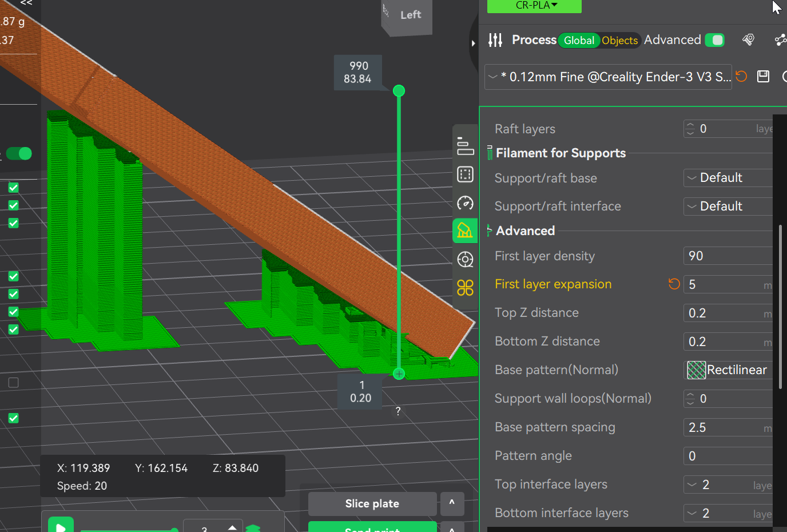The height and width of the screenshot is (532, 787).
Task: Switch to the Objects tab
Action: point(619,41)
